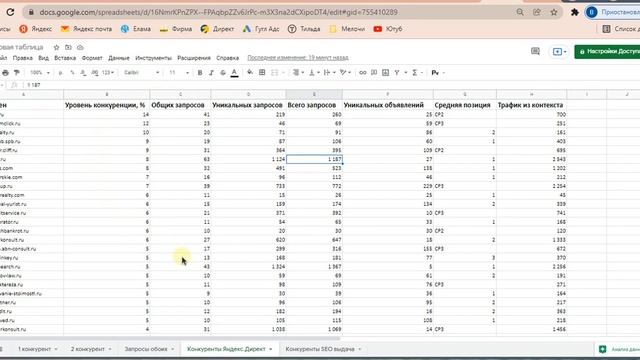Screen dimensions: 640x360
Task: Click the browser page zoom magnifier icon
Action: point(520,12)
